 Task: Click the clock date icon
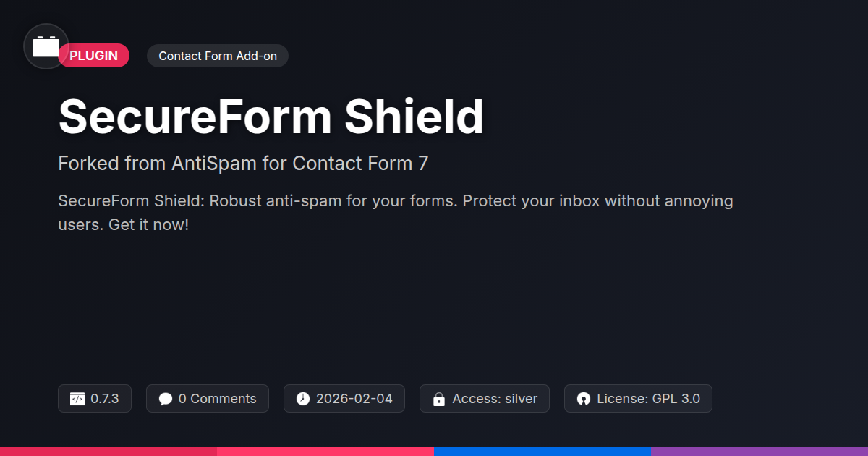click(303, 399)
